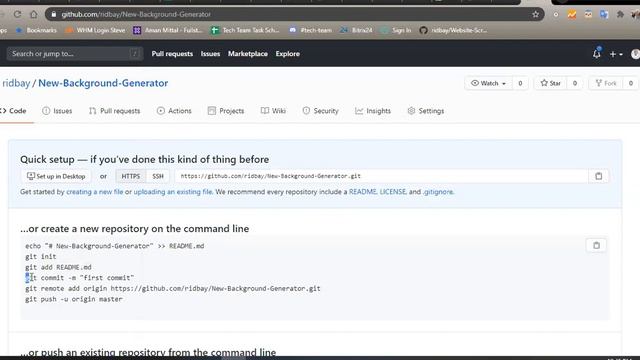Open the New-Background-Generator repository title link
640x360 pixels.
tap(103, 83)
